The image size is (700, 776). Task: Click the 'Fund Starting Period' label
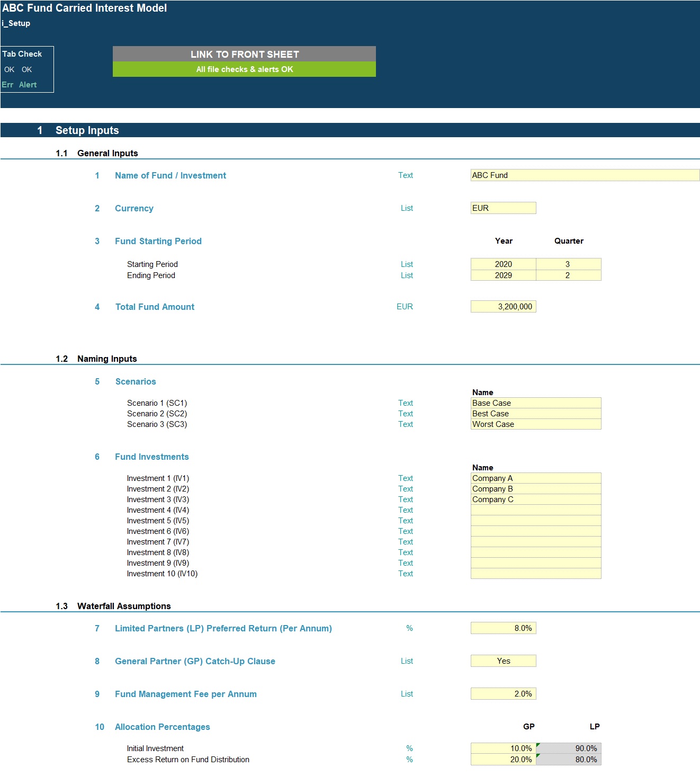[x=158, y=241]
